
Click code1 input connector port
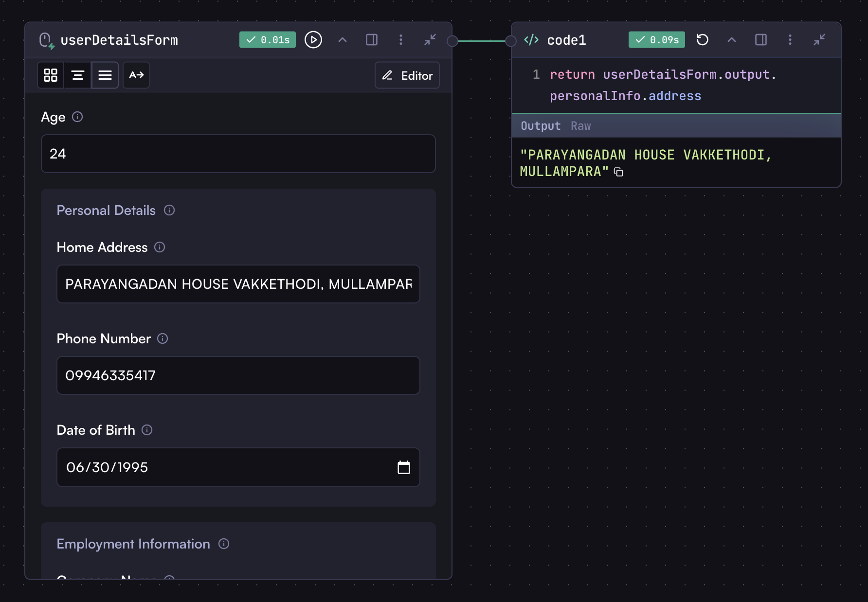point(511,41)
